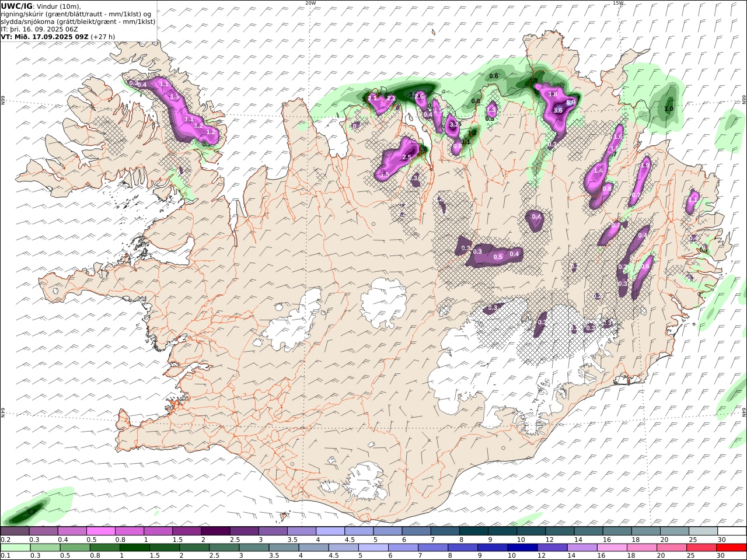Click the 'VT: Mið. 17.09.2025 09Z' valid time line
This screenshot has height=560, width=747.
(44, 36)
